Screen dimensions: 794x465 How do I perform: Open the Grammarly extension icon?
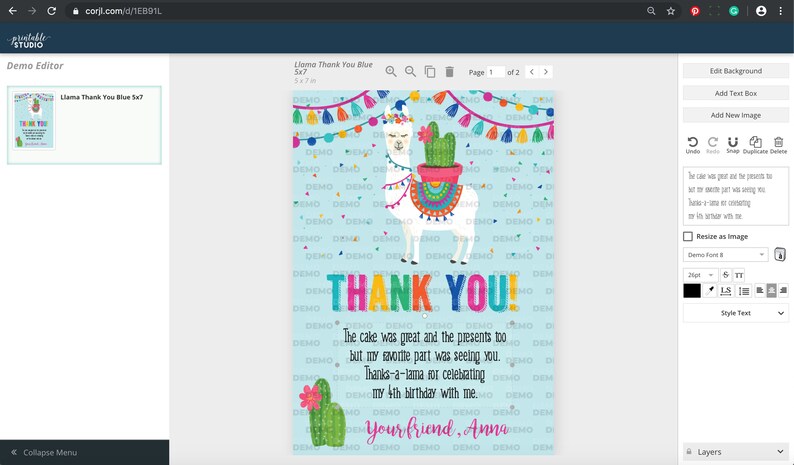click(x=734, y=11)
